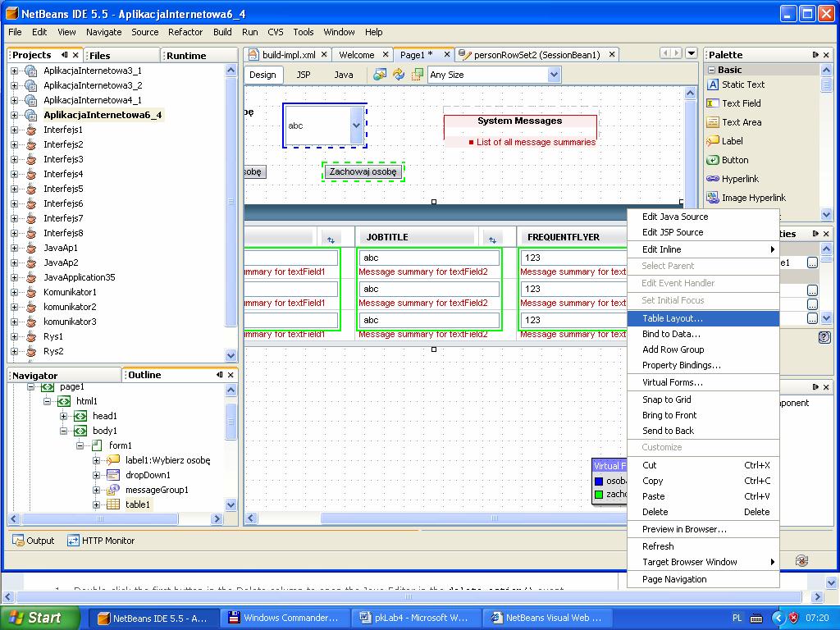Click the Zachowaj osobę button
Screen dimensions: 840x630
[363, 172]
